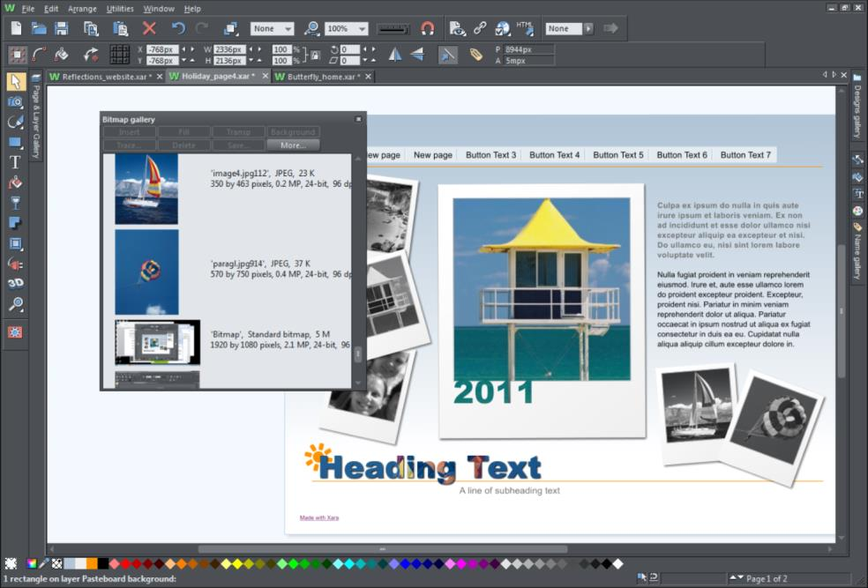Open the zoom percentage dropdown

[x=347, y=29]
